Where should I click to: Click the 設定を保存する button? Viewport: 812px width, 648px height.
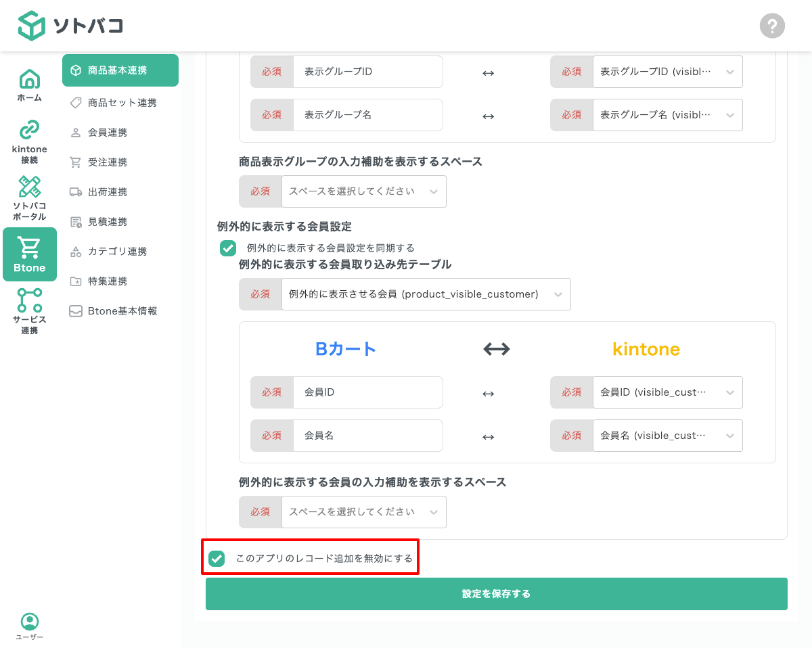click(x=496, y=593)
